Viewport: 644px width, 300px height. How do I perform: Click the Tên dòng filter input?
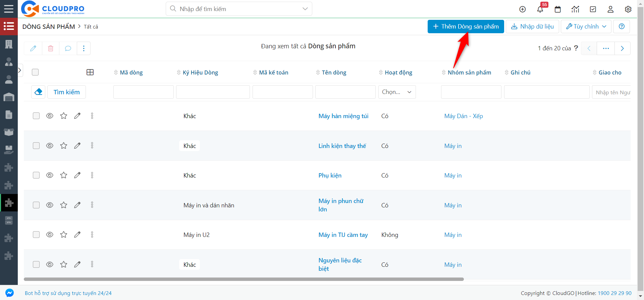[x=345, y=92]
